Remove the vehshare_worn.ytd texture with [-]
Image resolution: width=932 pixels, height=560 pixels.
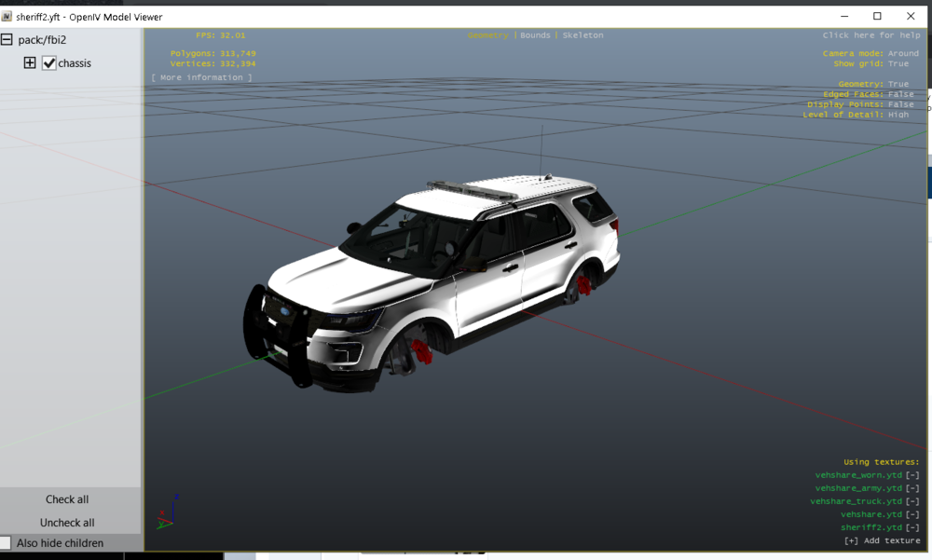click(x=912, y=475)
